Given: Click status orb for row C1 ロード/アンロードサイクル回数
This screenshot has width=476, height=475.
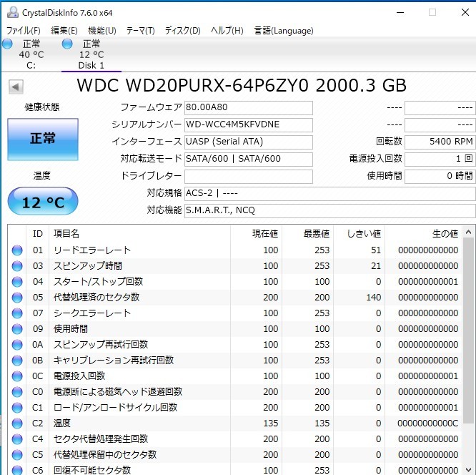Looking at the screenshot, I should click(x=17, y=408).
